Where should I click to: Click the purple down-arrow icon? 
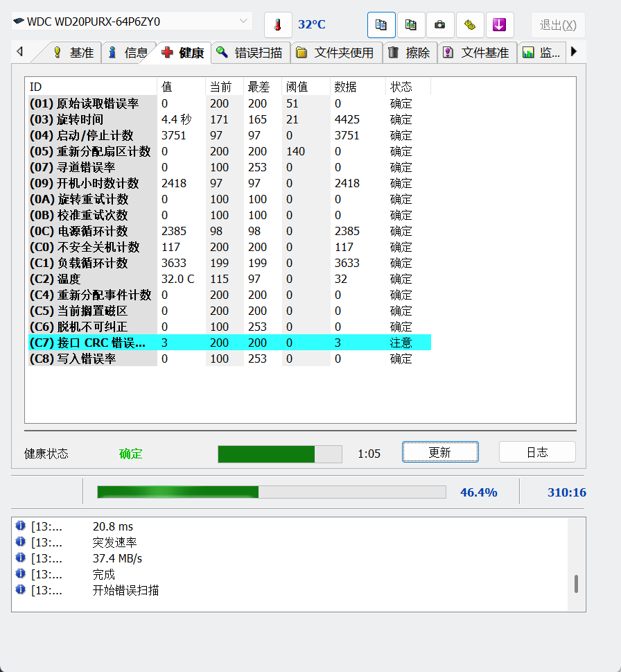[x=500, y=25]
